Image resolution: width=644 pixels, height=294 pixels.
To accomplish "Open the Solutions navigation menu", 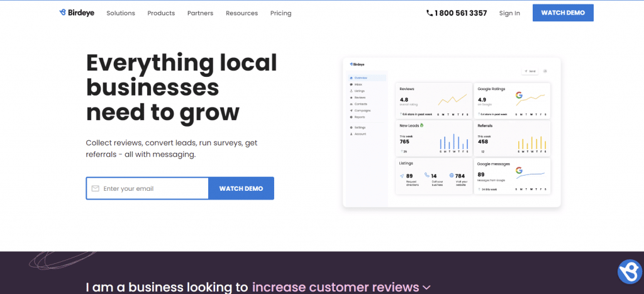I will (121, 13).
